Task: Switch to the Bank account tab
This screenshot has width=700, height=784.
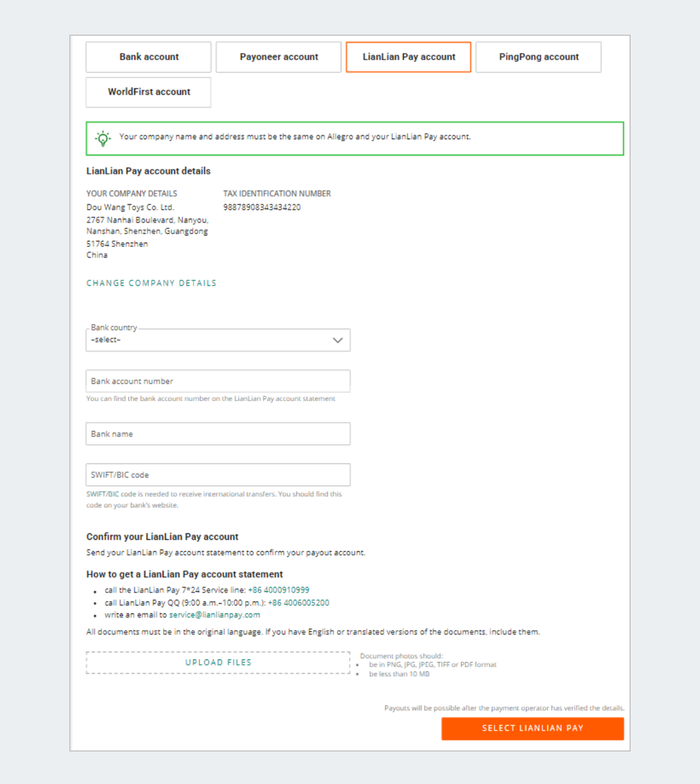Action: pos(148,57)
